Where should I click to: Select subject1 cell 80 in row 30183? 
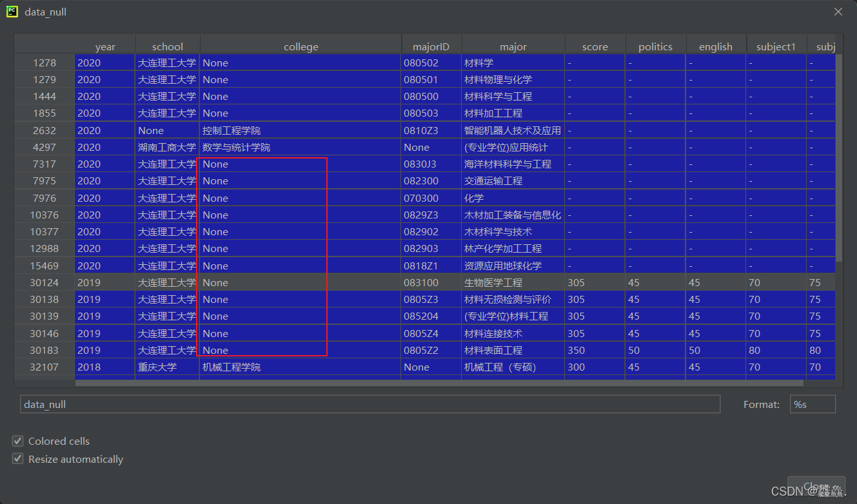(776, 350)
